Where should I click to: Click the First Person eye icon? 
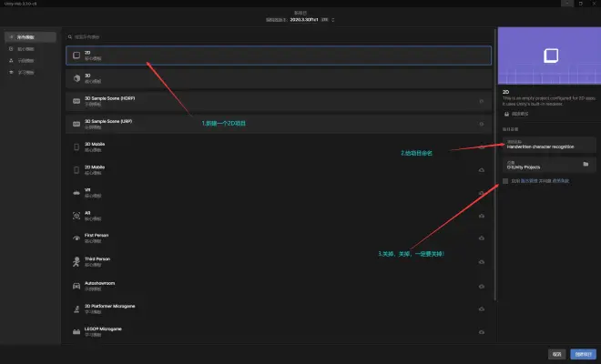click(76, 238)
